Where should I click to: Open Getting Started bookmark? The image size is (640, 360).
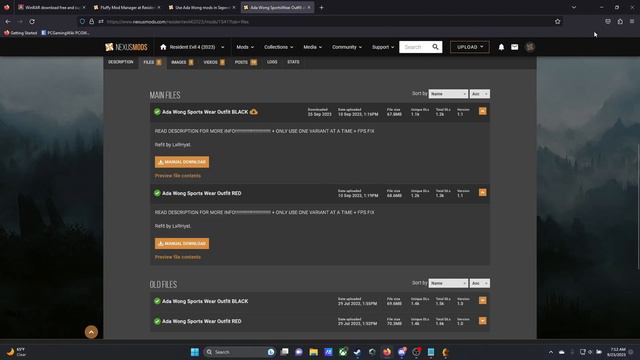[x=20, y=33]
